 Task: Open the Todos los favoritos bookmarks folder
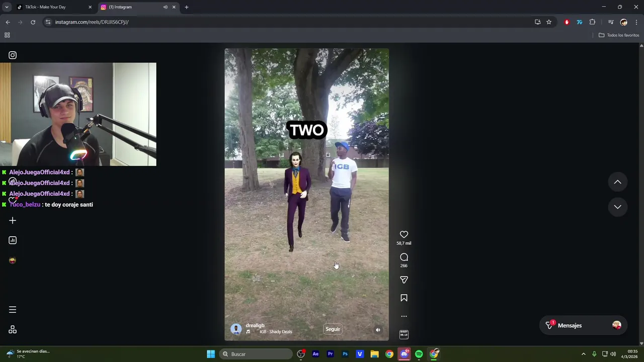point(619,35)
